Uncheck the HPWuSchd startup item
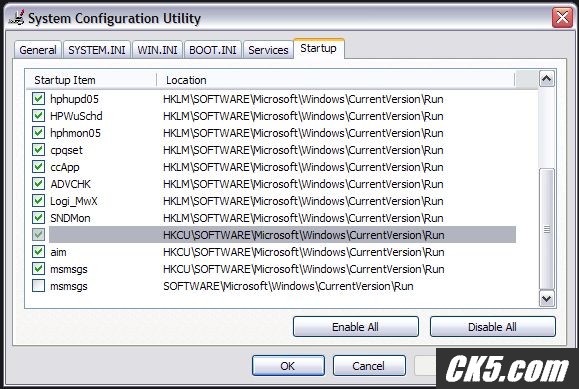This screenshot has width=579, height=389. [x=38, y=116]
